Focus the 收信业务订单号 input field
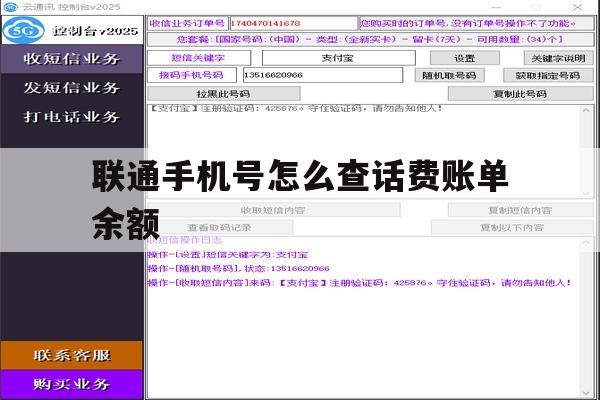The height and width of the screenshot is (400, 600). pos(293,23)
